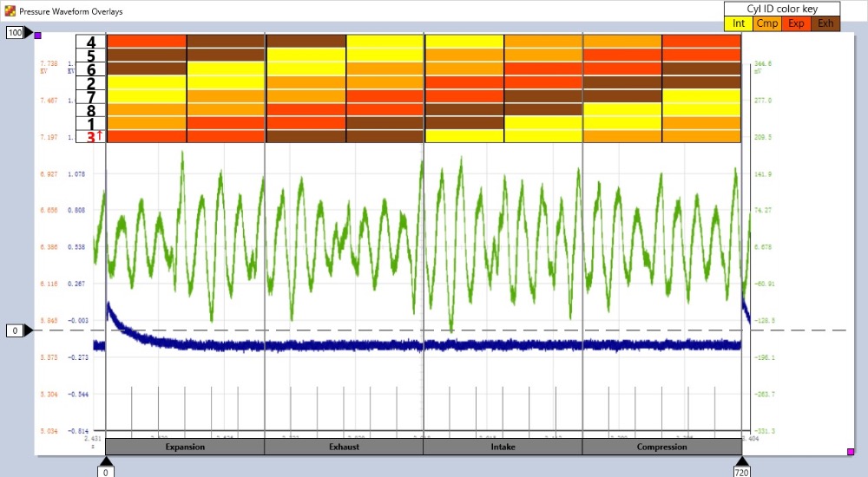Click the Cmp orange color key swatch
The width and height of the screenshot is (868, 477).
pos(767,23)
